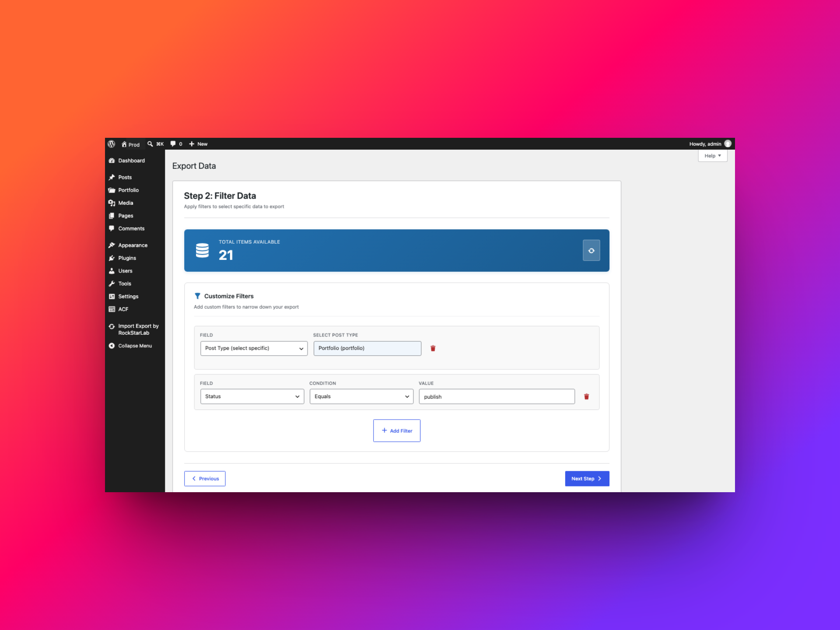The height and width of the screenshot is (630, 840).
Task: Click the Step 2: Filter Data heading
Action: tap(220, 196)
